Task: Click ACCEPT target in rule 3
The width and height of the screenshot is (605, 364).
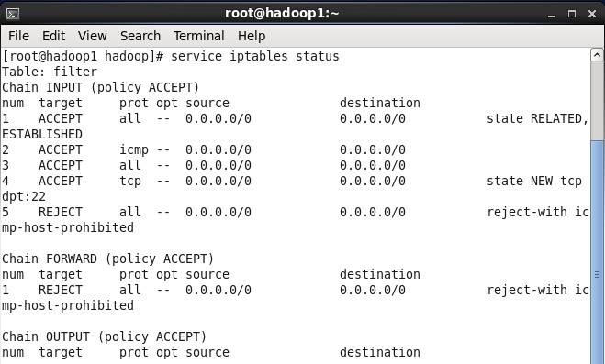Action: 61,165
